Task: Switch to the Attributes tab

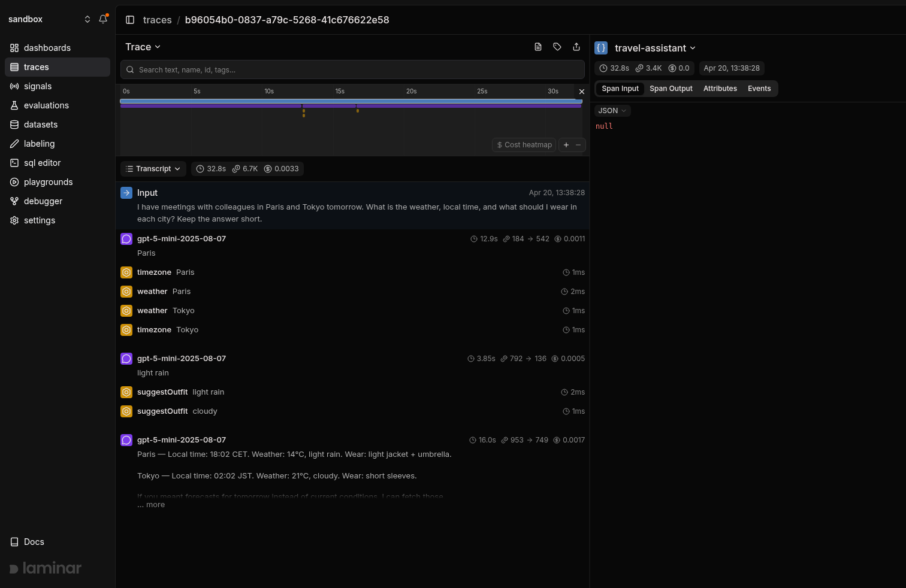Action: tap(720, 89)
